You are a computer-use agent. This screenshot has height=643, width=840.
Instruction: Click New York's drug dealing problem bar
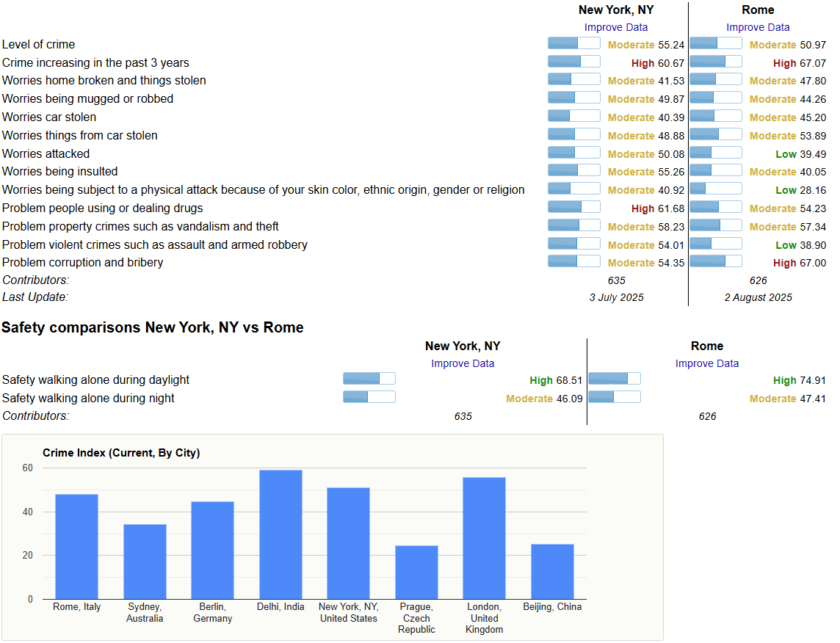(x=573, y=207)
